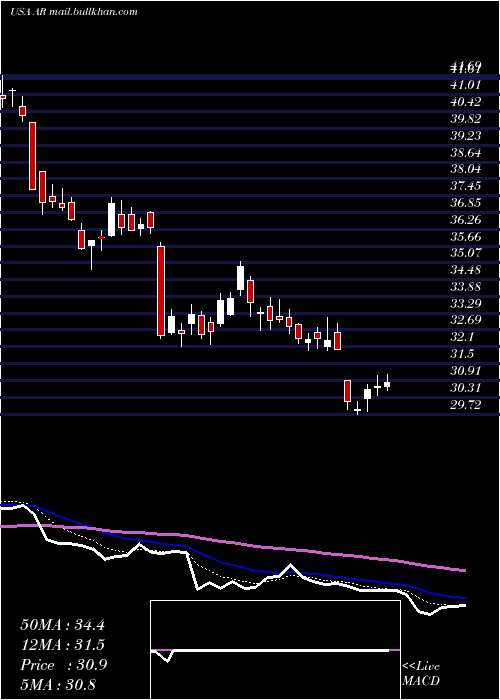Click the 12MA : 31.5 readout
This screenshot has width=500, height=700.
tap(62, 645)
